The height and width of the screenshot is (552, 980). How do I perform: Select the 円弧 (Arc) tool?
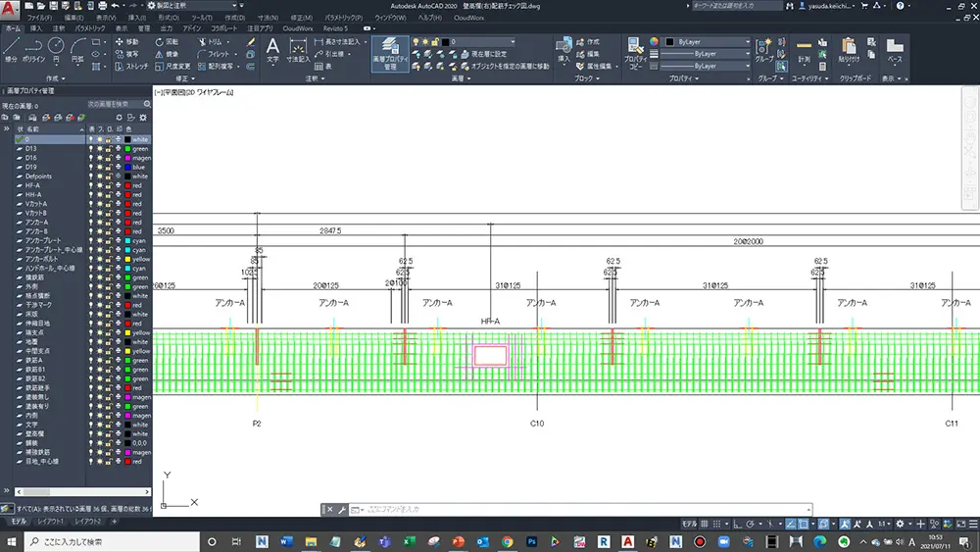(77, 50)
